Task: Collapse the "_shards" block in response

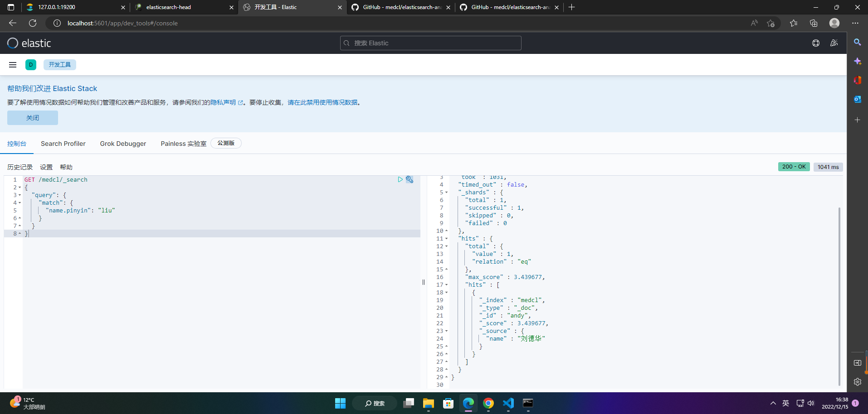Action: [446, 193]
